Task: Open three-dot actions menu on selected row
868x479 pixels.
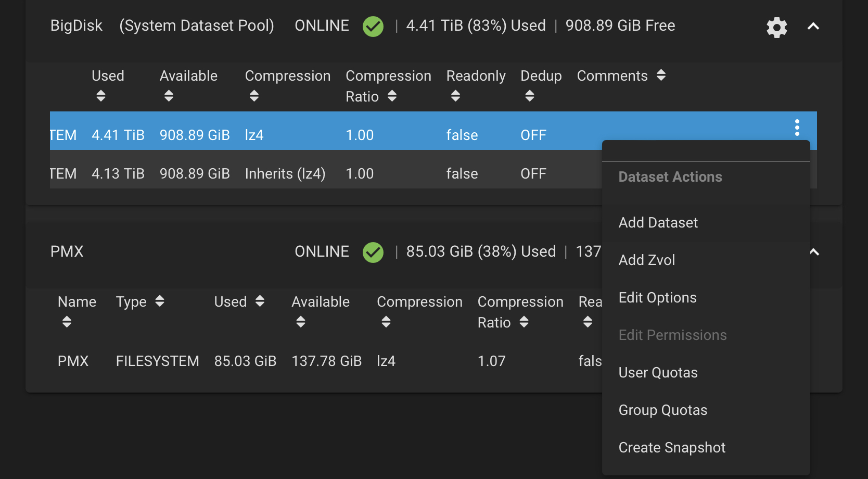Action: [x=797, y=128]
